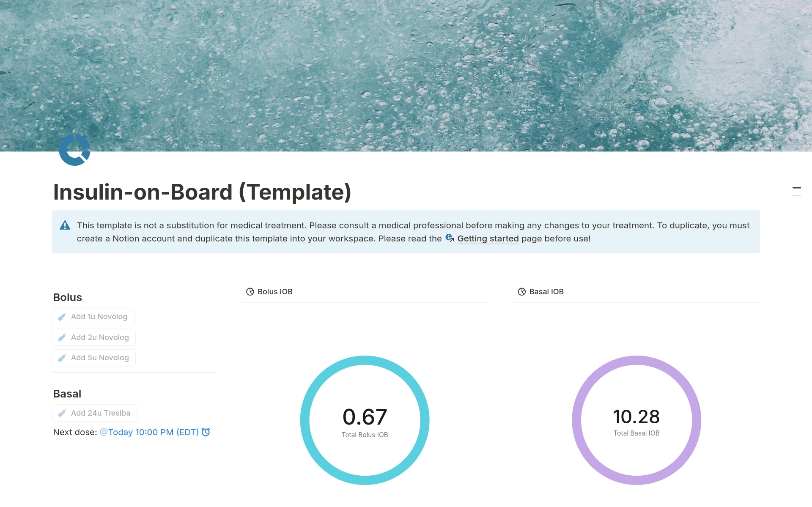Click the circular page logo above the title
812x507 pixels.
pyautogui.click(x=74, y=150)
